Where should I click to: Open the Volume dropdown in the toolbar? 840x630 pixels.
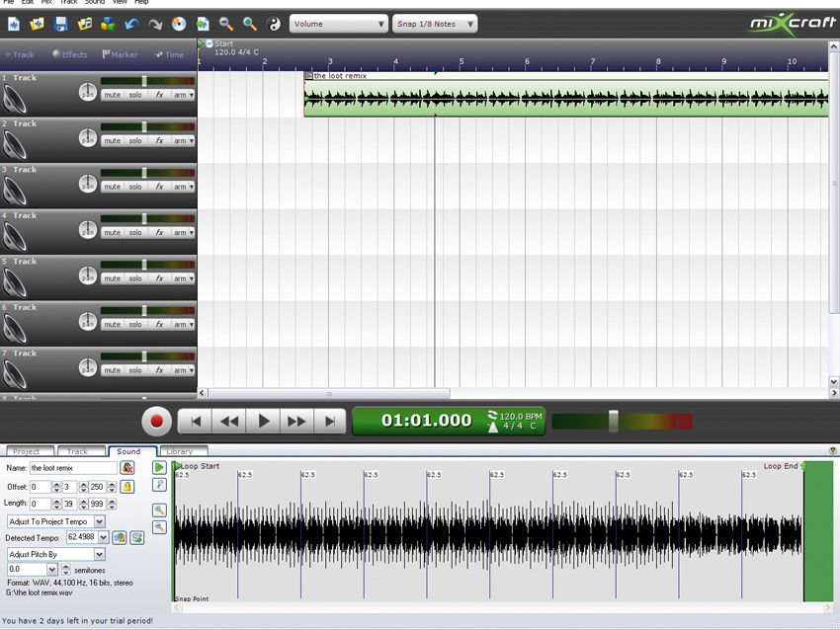coord(339,24)
